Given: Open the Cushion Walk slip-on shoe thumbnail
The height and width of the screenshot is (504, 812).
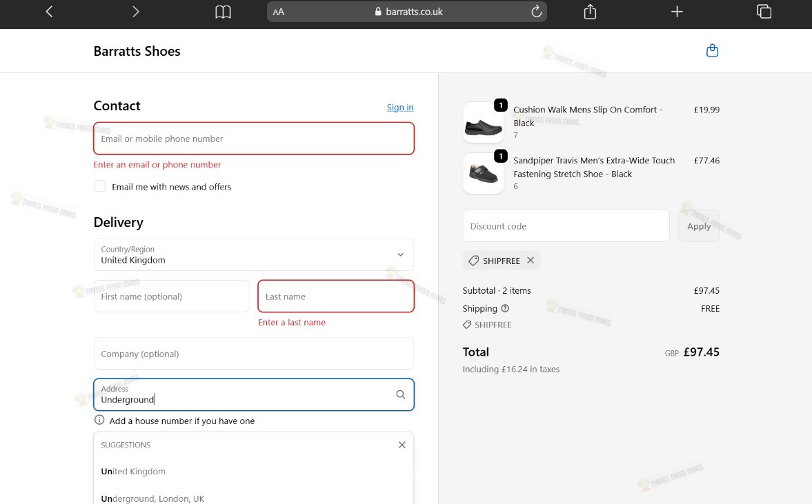Looking at the screenshot, I should click(x=483, y=123).
